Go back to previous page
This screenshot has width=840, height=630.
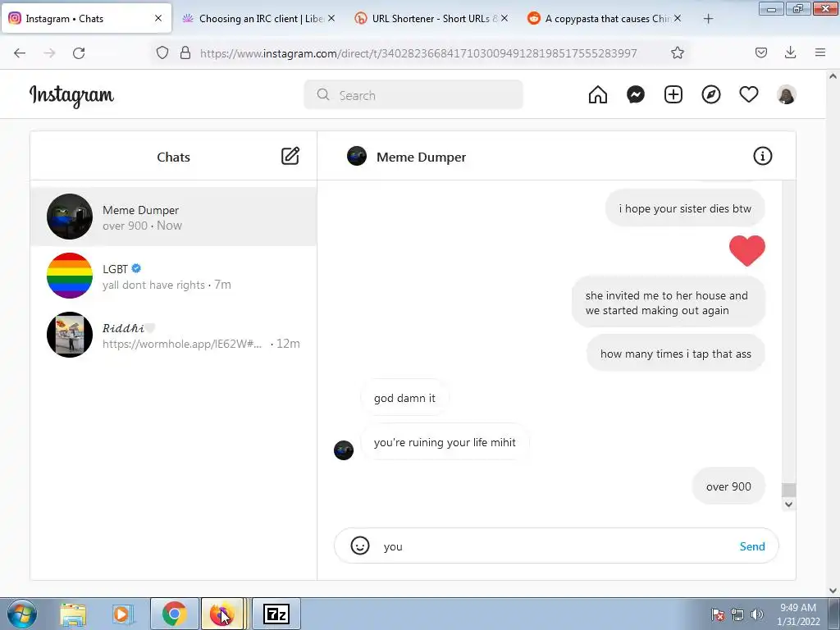point(20,53)
